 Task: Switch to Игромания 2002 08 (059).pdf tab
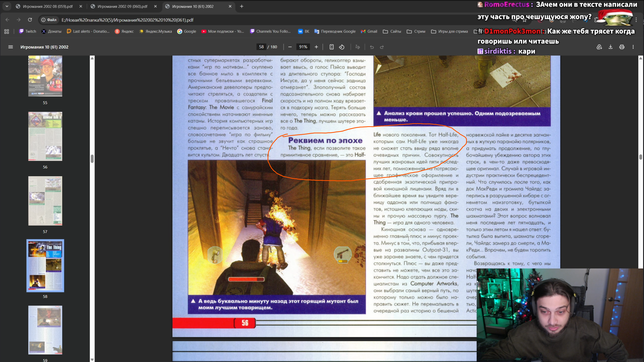tap(48, 6)
